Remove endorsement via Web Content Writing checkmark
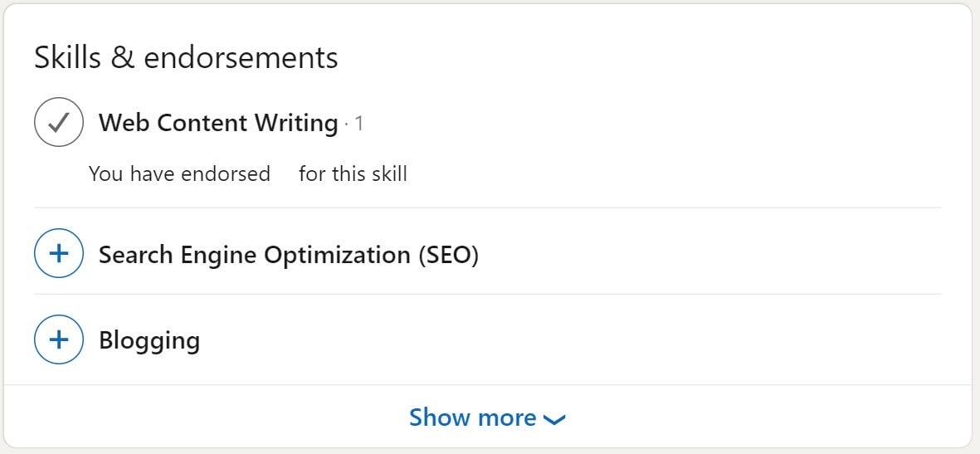 pos(58,123)
